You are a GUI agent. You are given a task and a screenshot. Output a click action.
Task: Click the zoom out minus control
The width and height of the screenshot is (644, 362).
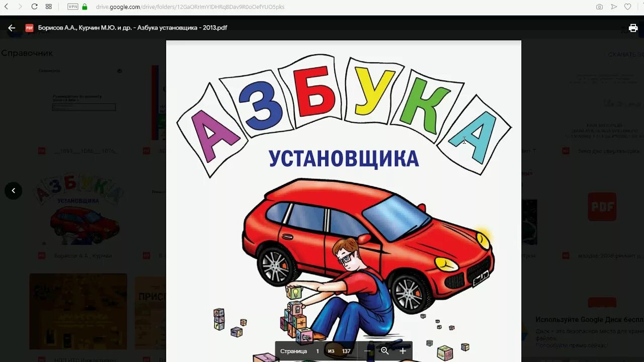(368, 351)
